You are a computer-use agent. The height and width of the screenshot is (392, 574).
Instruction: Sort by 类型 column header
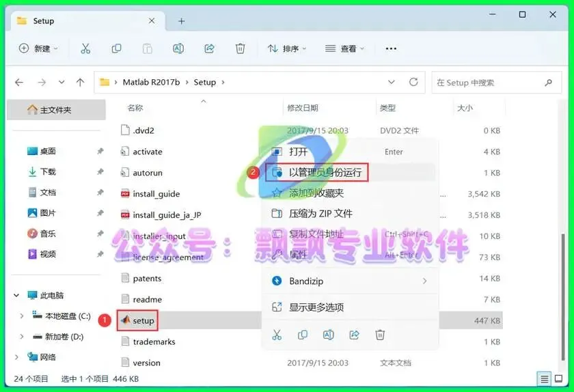[387, 108]
